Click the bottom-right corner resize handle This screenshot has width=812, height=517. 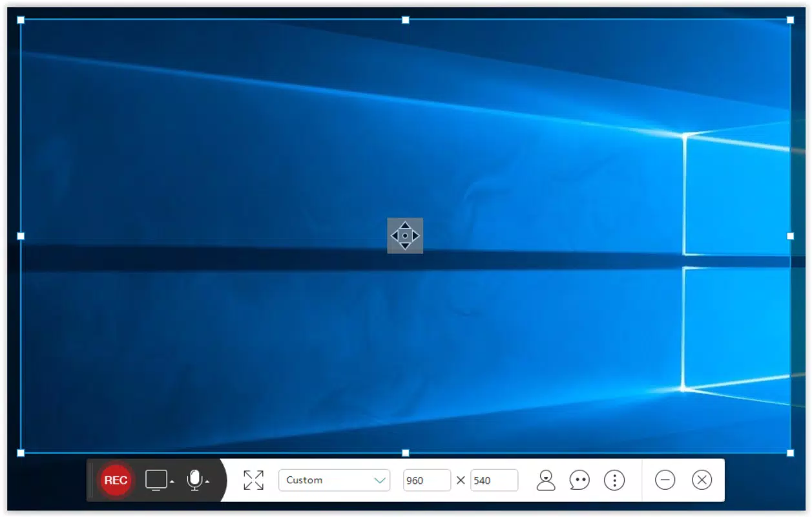(791, 453)
